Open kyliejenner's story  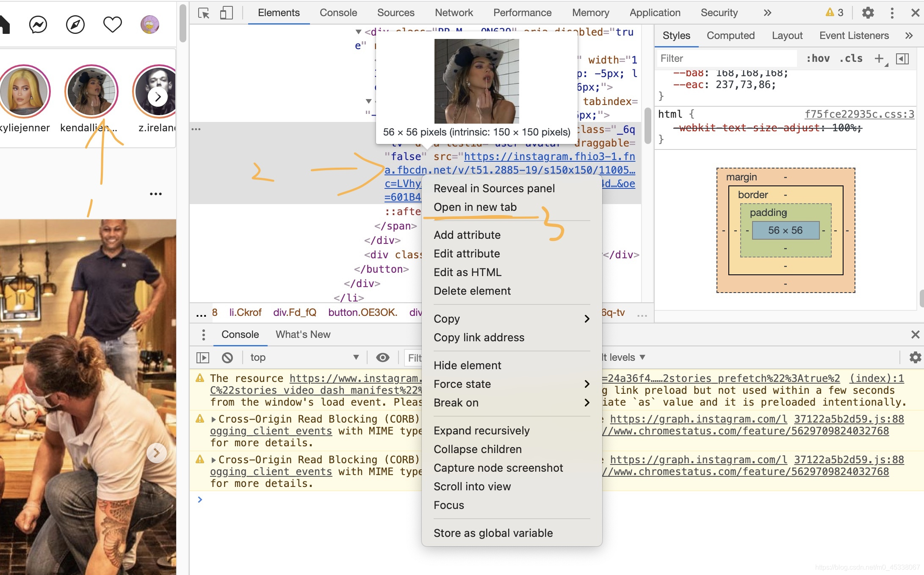click(24, 91)
